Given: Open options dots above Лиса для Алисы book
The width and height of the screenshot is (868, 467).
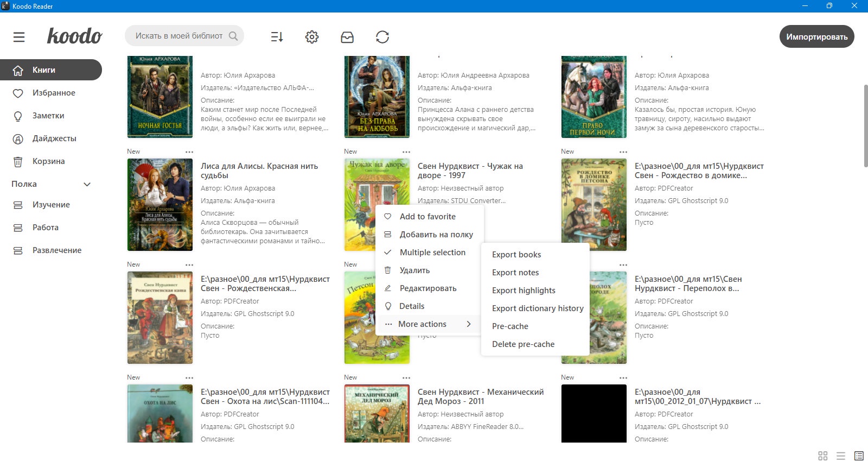Looking at the screenshot, I should coord(189,152).
